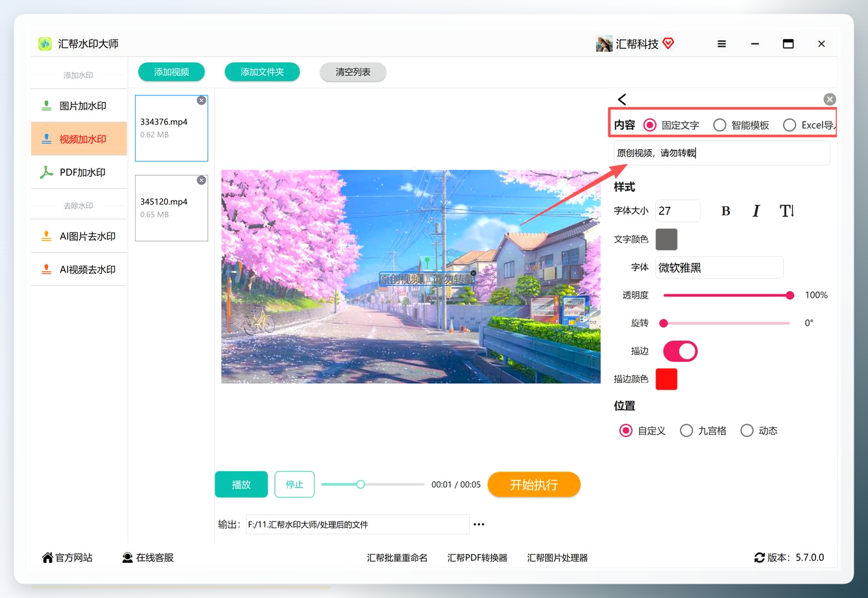The height and width of the screenshot is (598, 868).
Task: Choose 九宫格 position option
Action: click(x=703, y=431)
